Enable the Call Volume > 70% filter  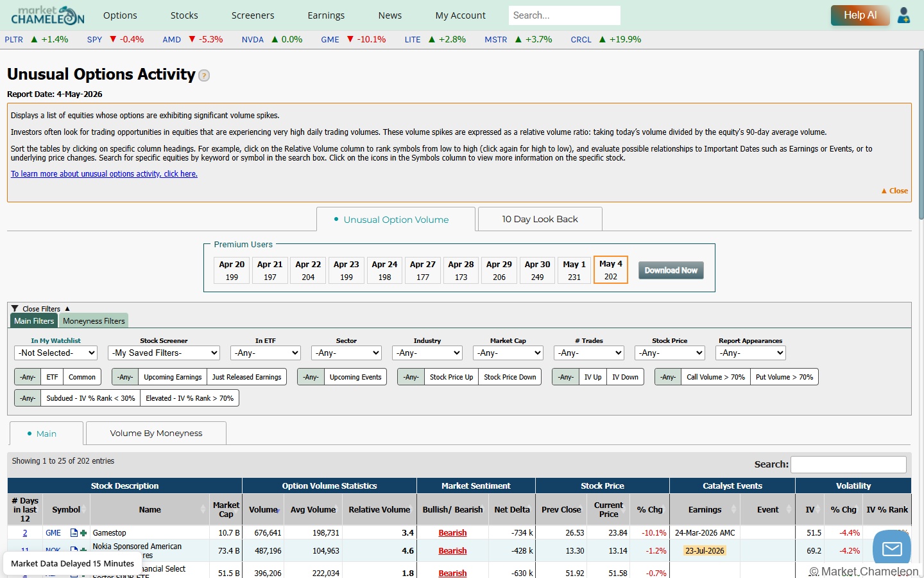coord(715,377)
